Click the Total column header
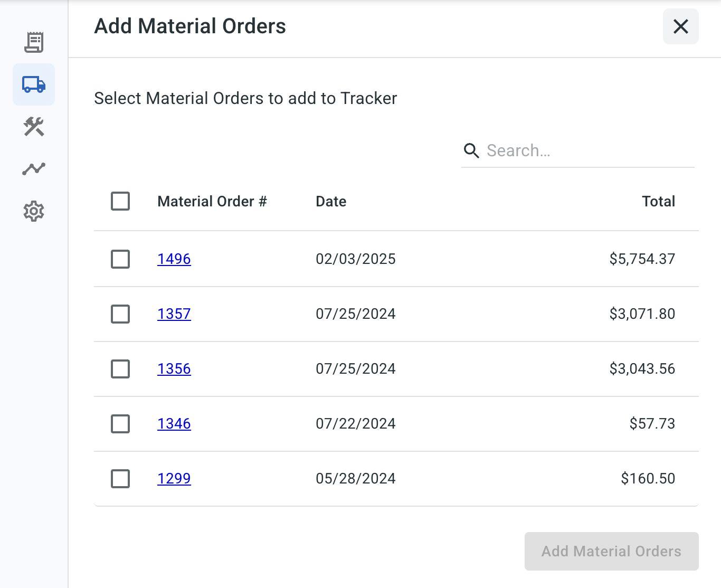Image resolution: width=721 pixels, height=588 pixels. coord(658,202)
